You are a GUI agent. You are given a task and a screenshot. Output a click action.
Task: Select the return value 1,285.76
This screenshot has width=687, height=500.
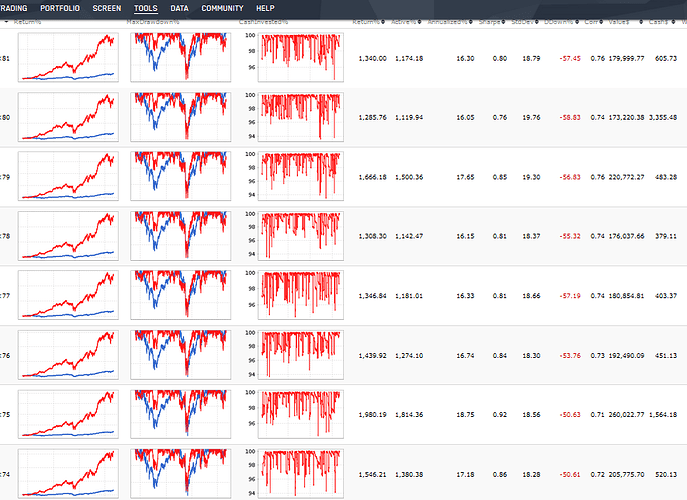372,117
